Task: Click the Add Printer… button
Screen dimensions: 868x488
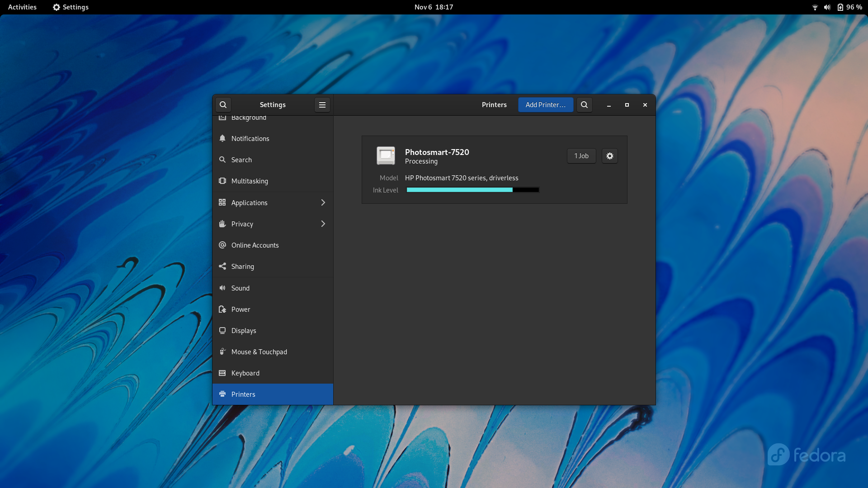Action: coord(546,105)
